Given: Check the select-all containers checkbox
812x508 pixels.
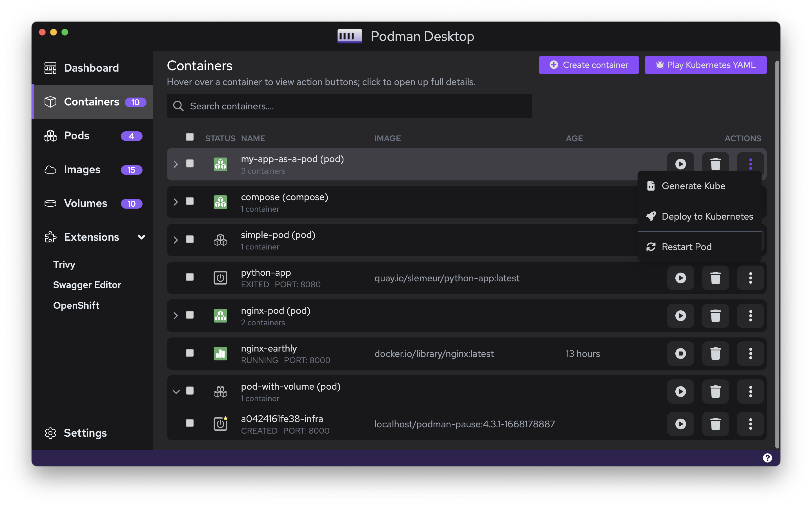Looking at the screenshot, I should 190,137.
